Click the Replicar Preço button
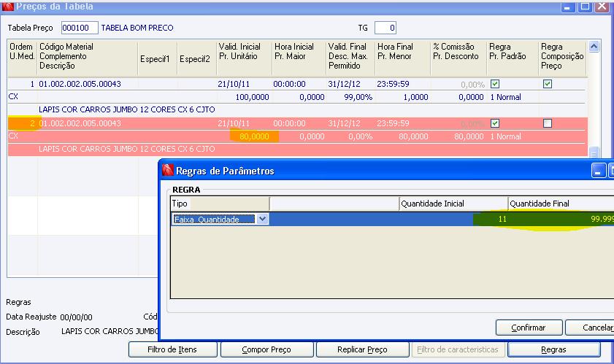Image resolution: width=614 pixels, height=364 pixels. point(362,349)
